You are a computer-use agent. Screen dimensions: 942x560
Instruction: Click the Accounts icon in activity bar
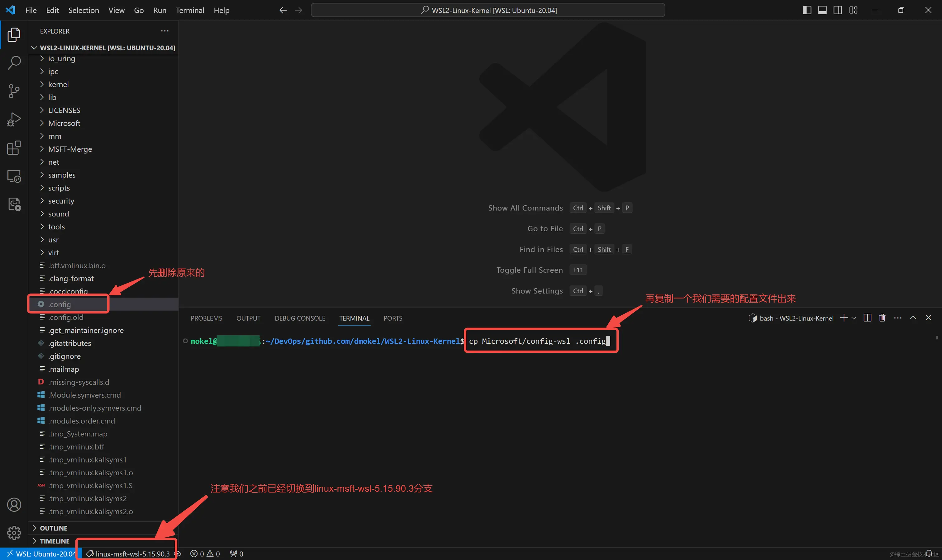tap(14, 505)
